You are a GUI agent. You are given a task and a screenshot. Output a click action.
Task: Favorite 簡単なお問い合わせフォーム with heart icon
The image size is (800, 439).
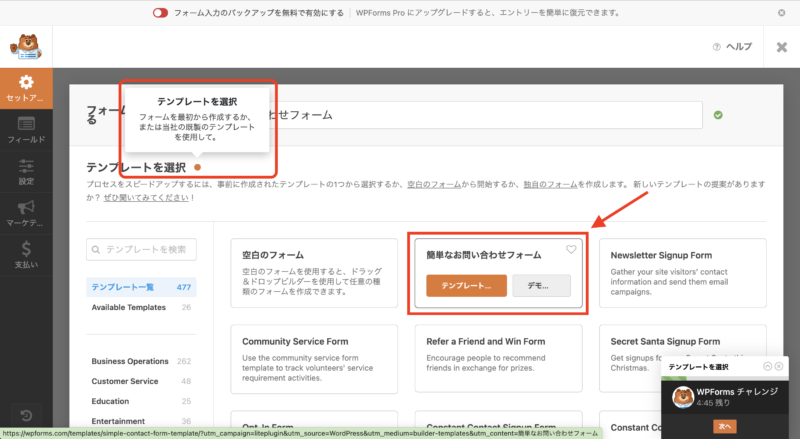pos(571,249)
